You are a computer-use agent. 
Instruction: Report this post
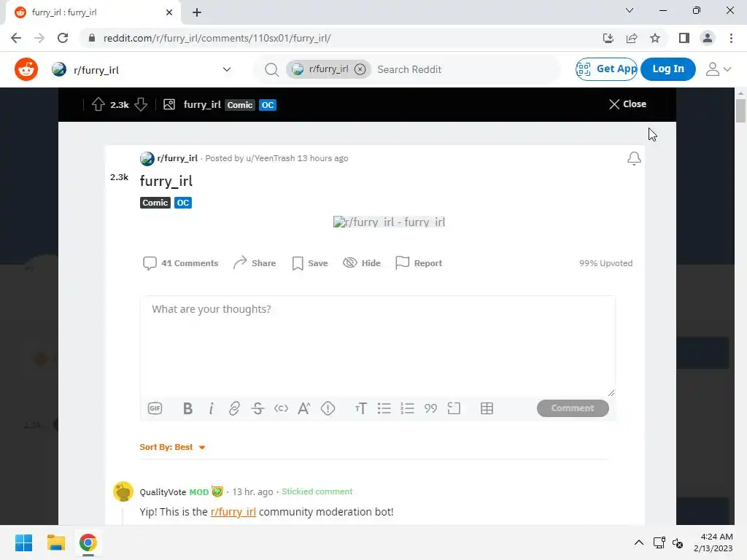419,263
